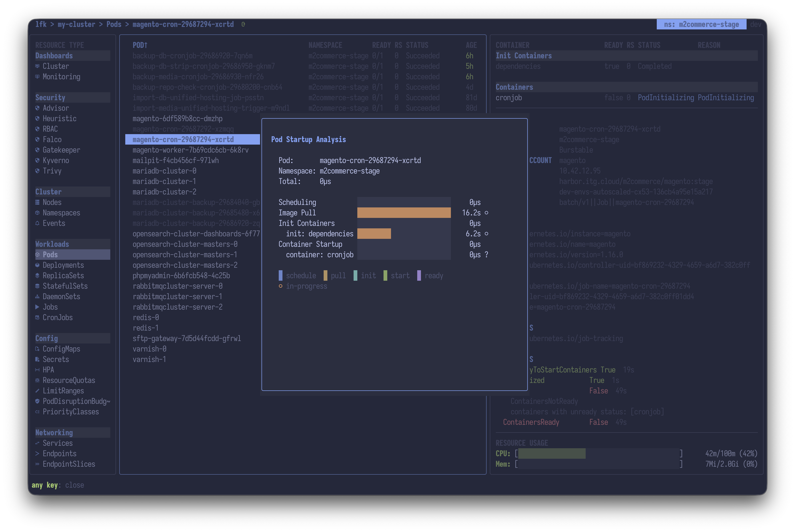Click the Nodes icon in sidebar
This screenshot has width=795, height=532.
37,202
